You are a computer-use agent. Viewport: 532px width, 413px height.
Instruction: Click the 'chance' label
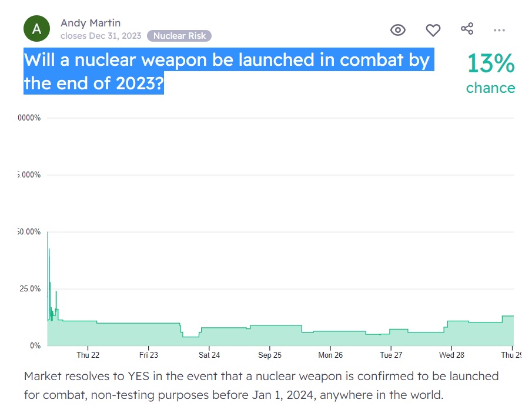(x=490, y=88)
